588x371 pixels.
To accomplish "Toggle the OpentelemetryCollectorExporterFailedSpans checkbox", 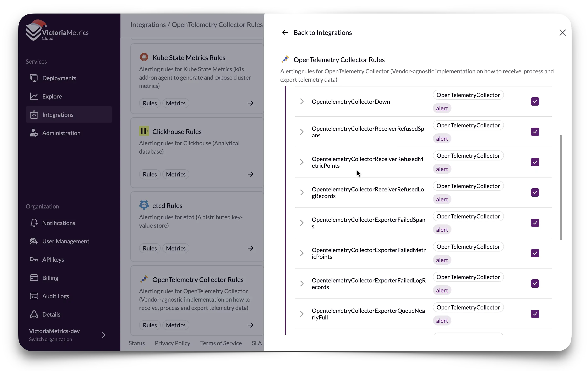I will [535, 223].
